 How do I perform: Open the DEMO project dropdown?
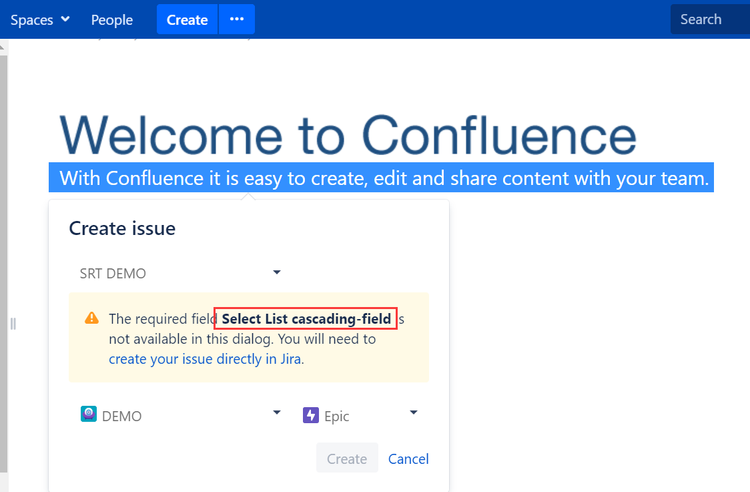(x=179, y=415)
